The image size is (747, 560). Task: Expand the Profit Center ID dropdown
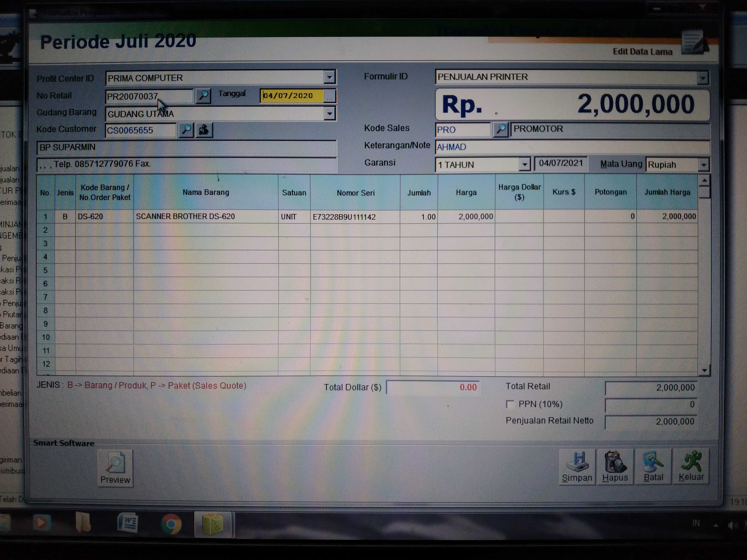[329, 78]
